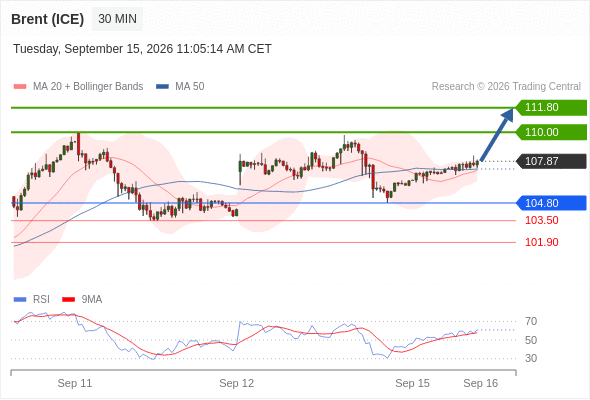Click the blue upward forecast arrow
Viewport: 590px width, 400px height.
pyautogui.click(x=497, y=135)
